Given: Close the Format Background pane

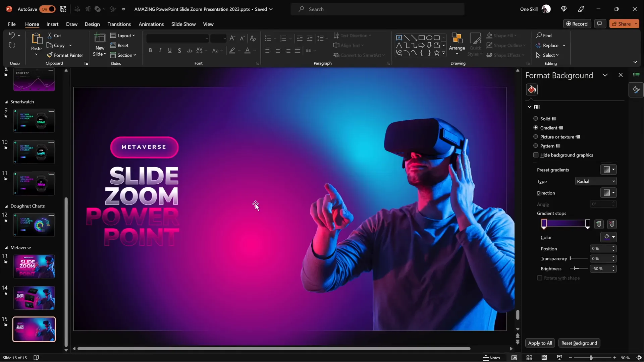Looking at the screenshot, I should coord(620,75).
